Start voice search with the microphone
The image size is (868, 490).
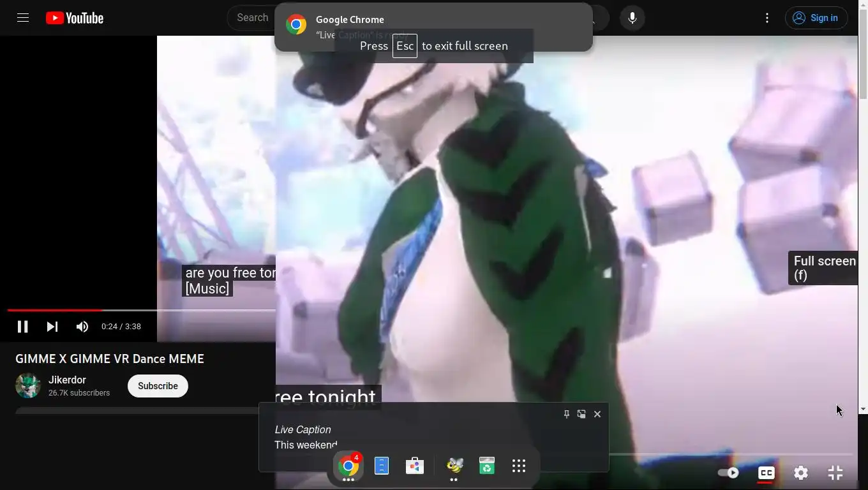click(x=632, y=18)
